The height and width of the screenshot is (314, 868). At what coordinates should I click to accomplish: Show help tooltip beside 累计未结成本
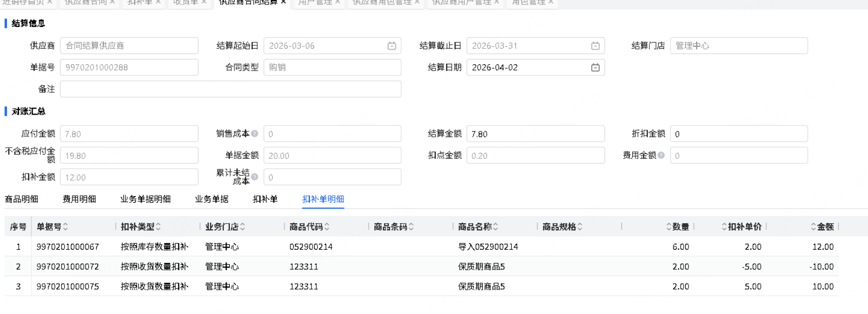point(254,177)
